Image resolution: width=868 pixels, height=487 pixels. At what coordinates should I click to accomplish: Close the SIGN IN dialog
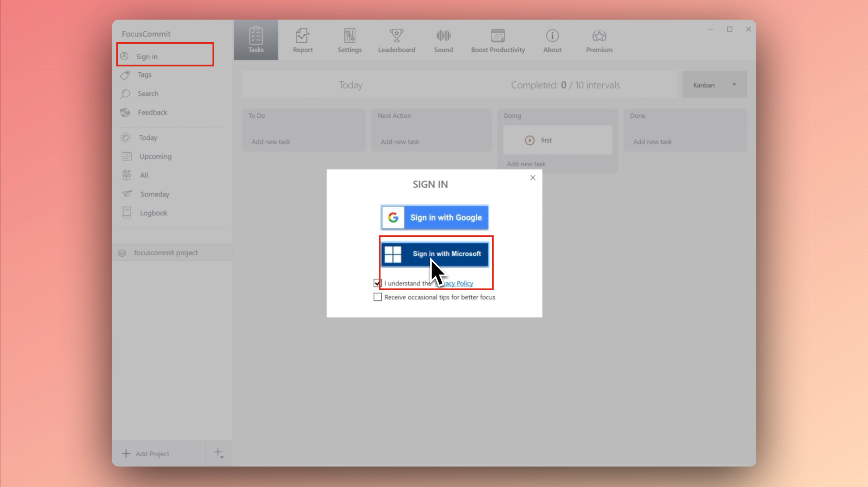(532, 178)
